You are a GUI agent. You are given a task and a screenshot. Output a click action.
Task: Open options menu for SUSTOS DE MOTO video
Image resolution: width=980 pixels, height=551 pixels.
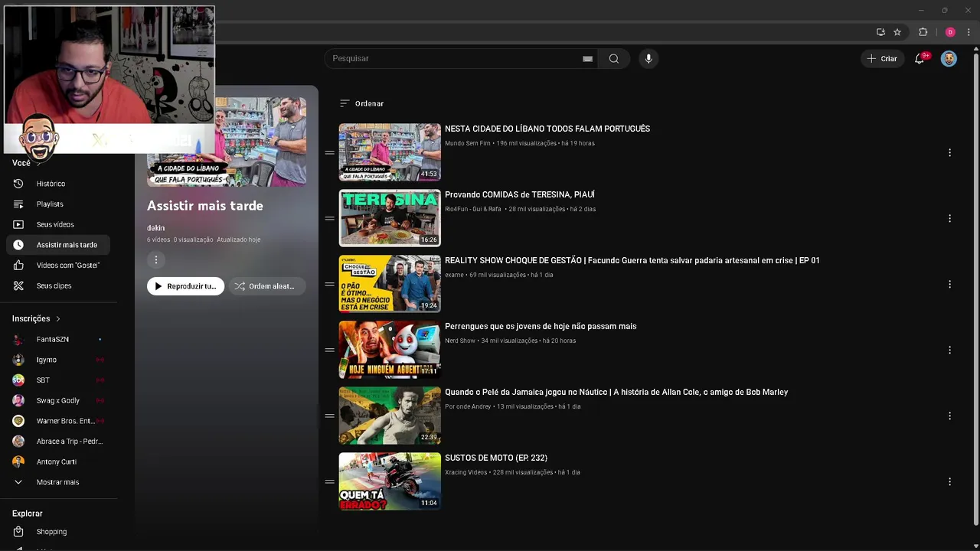pos(949,481)
